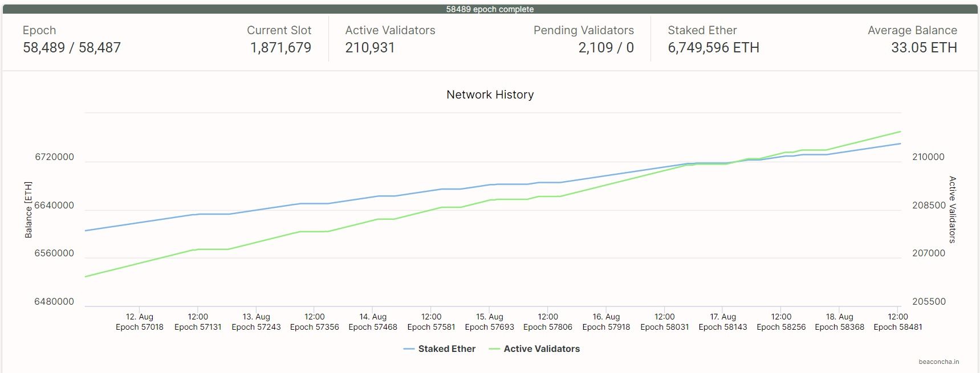Click right axis label 210000
Viewport: 980px width, 373px height.
(928, 157)
